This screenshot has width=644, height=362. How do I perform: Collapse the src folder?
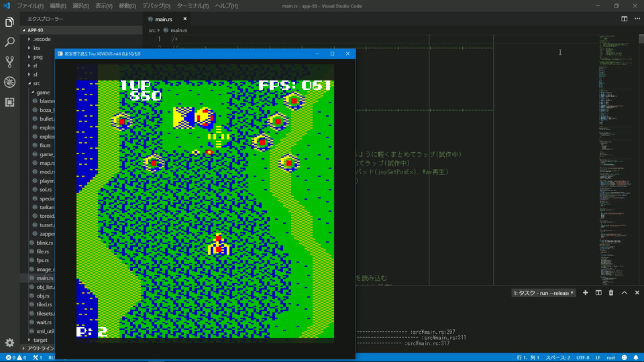point(36,83)
